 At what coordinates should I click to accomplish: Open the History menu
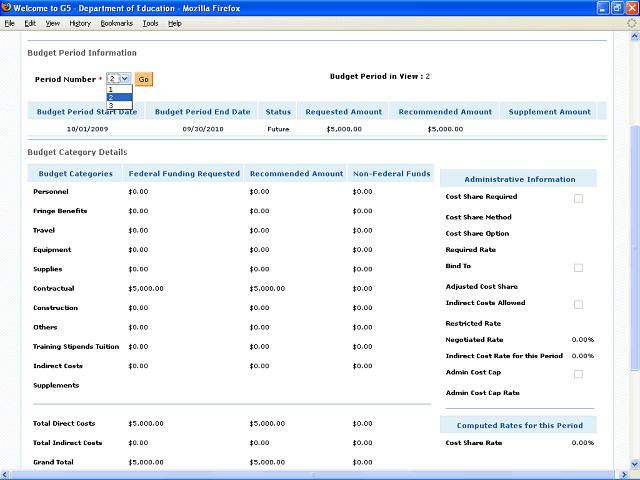(x=80, y=23)
